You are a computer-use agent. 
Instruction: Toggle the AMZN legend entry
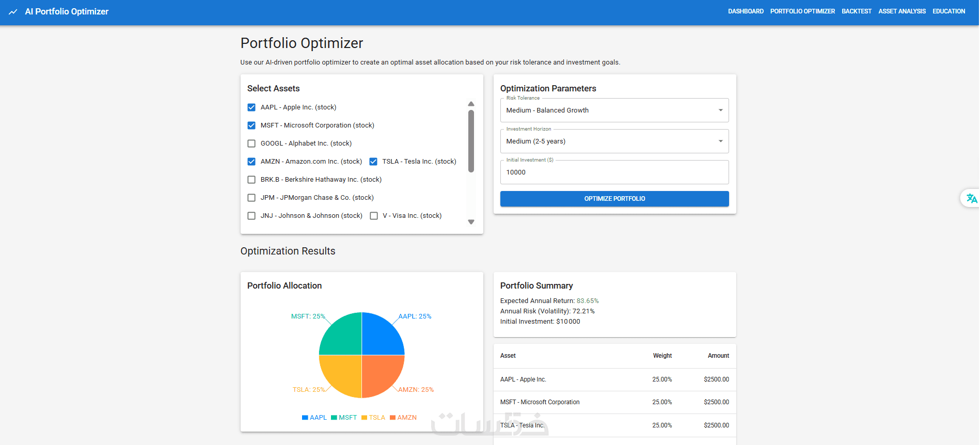403,418
